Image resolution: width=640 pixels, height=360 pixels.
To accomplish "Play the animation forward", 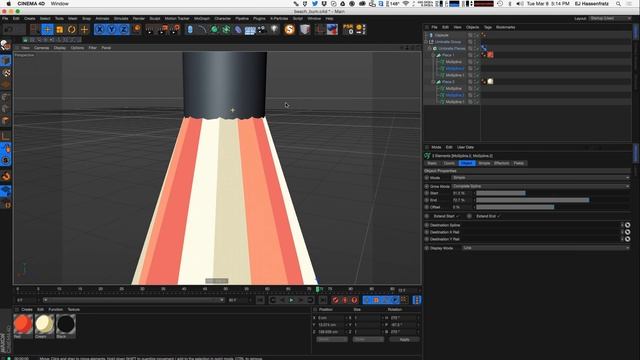I will click(x=291, y=300).
